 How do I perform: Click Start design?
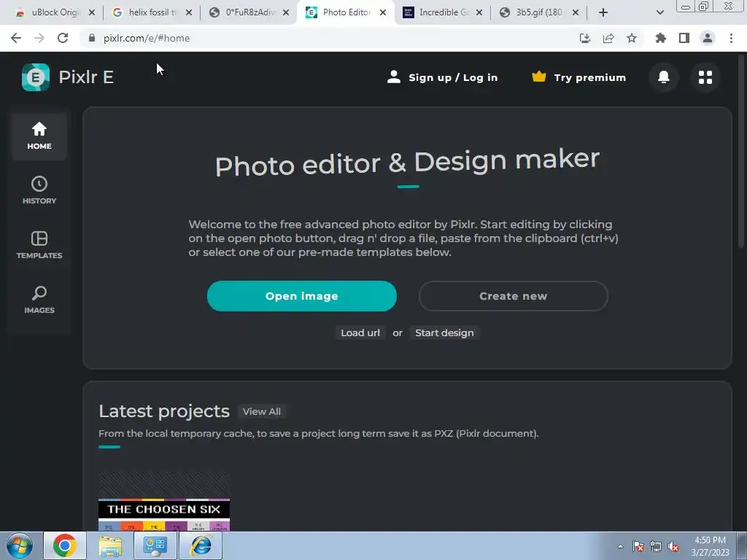click(444, 332)
